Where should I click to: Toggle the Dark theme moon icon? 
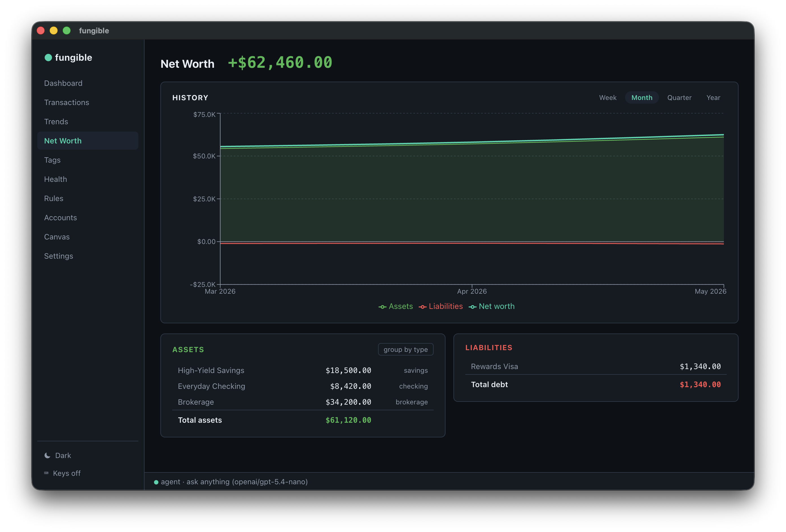(47, 455)
